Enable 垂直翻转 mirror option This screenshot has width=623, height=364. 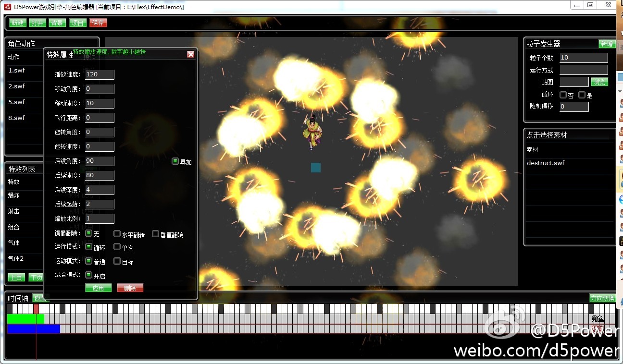(x=155, y=234)
